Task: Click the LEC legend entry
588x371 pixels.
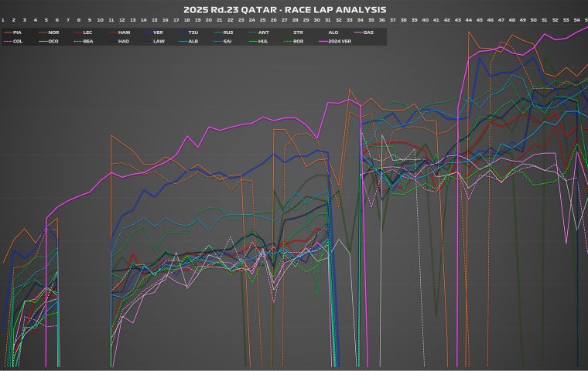Action: point(88,32)
